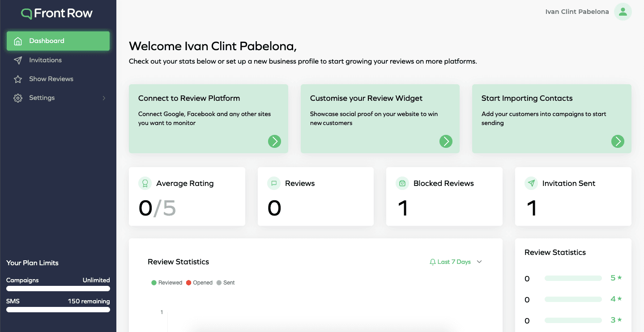Click the SMS remaining progress bar
644x332 pixels.
tap(58, 310)
